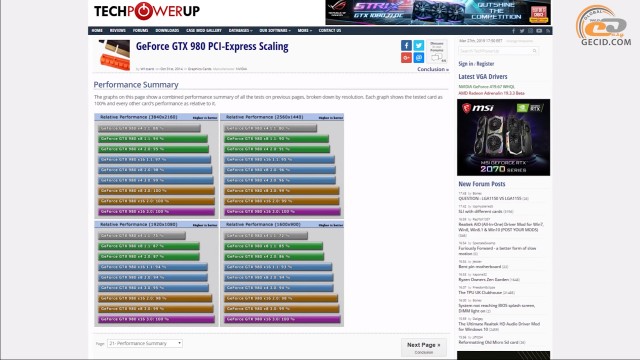Image resolution: width=640 pixels, height=360 pixels.
Task: Open the Contact Us menu item
Action: click(330, 31)
